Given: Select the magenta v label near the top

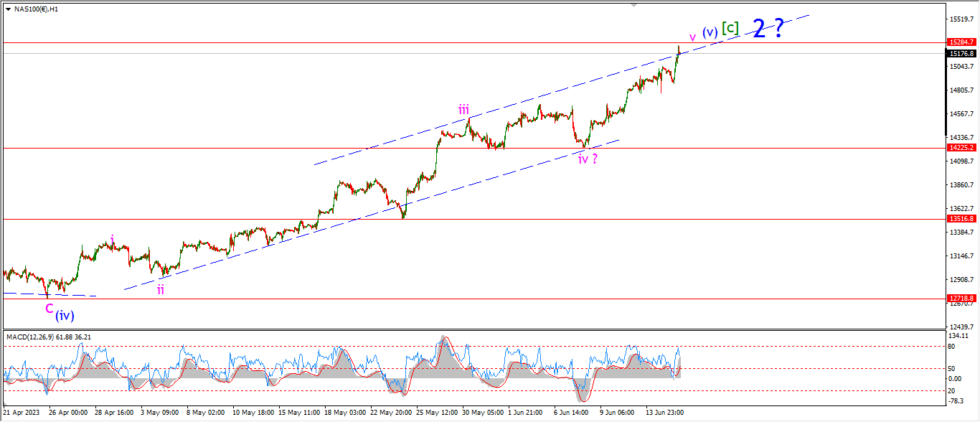Looking at the screenshot, I should 692,37.
